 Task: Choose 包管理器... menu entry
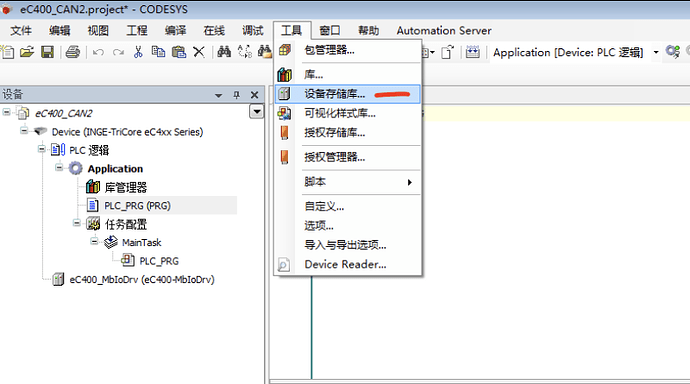(347, 50)
